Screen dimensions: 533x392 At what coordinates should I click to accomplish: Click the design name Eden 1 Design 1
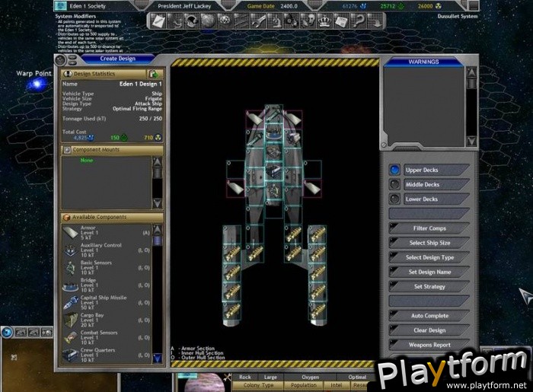pos(140,84)
